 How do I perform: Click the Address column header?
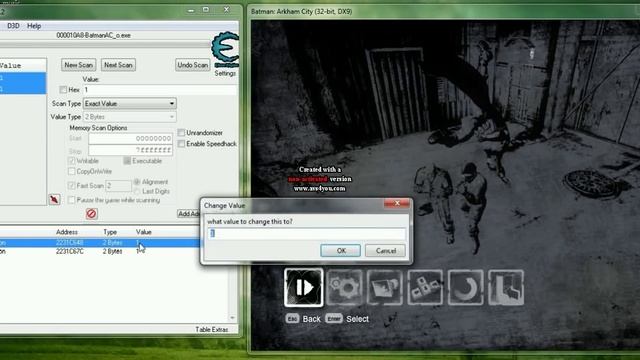pyautogui.click(x=67, y=232)
